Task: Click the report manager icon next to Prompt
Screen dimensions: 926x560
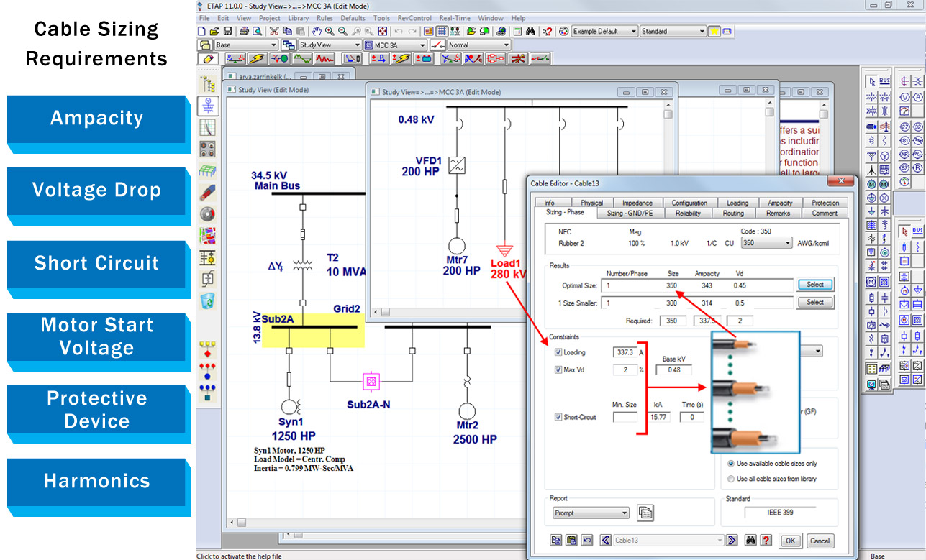Action: [x=645, y=513]
